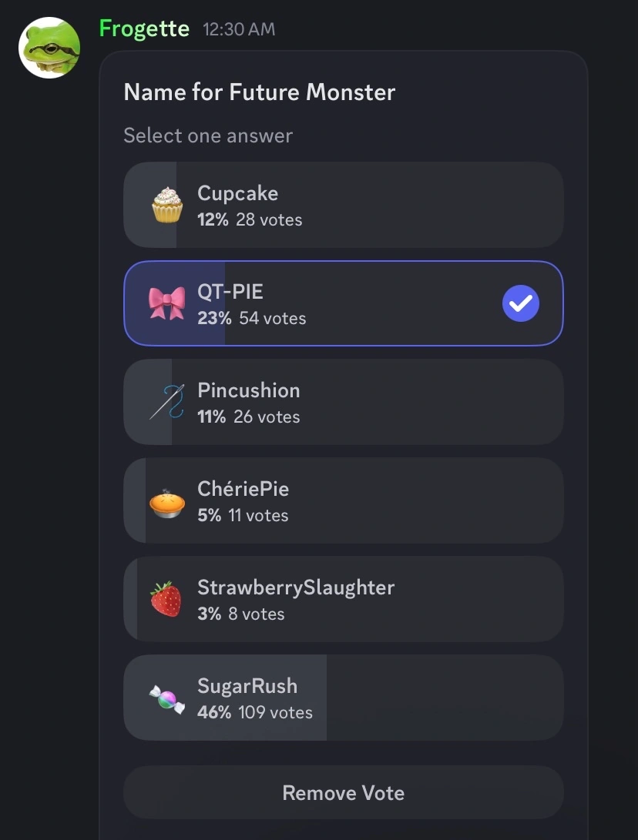Viewport: 638px width, 840px height.
Task: Click the poll title Name for Future Monster
Action: coord(260,92)
